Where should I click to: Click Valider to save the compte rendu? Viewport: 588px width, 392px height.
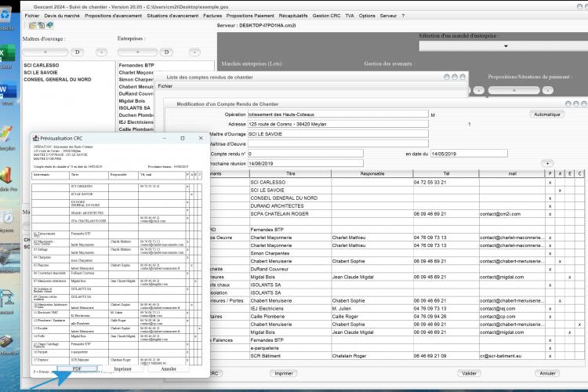469,373
